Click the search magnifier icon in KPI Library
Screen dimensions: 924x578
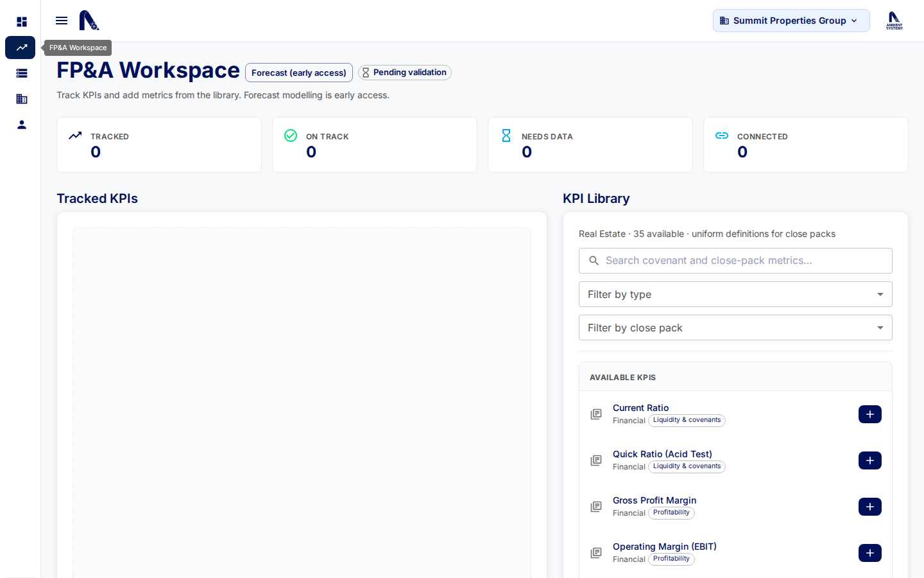[x=594, y=261]
